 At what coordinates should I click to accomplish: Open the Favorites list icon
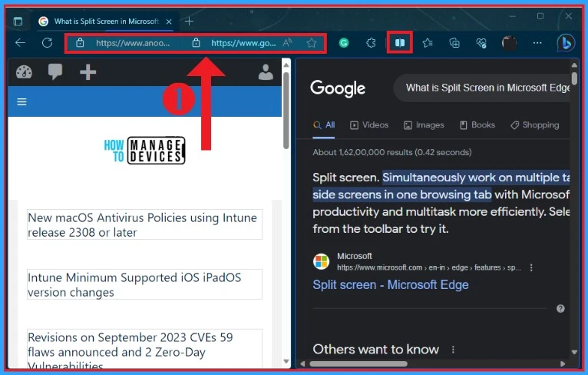428,43
